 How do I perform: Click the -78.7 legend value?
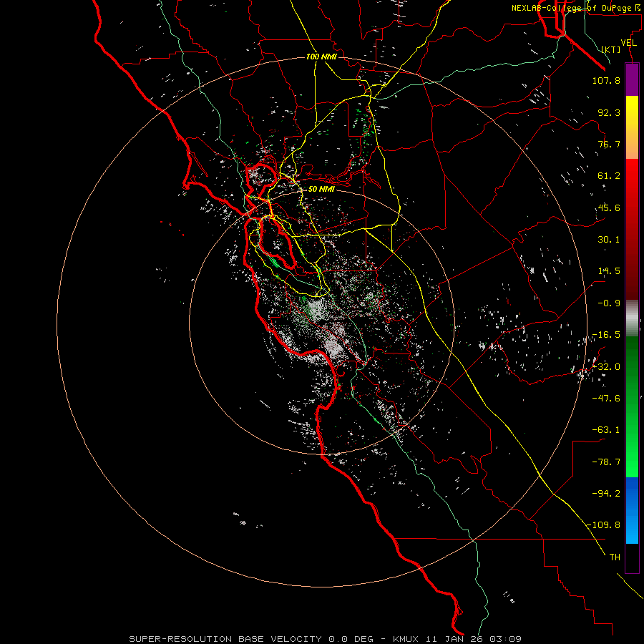pos(606,462)
